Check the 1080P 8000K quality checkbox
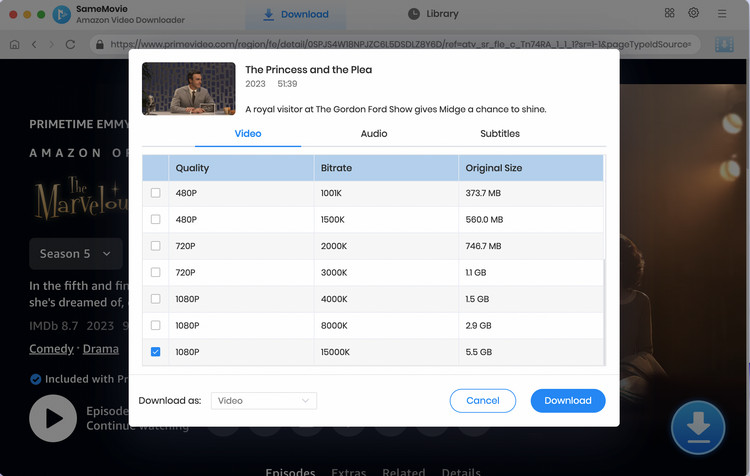The width and height of the screenshot is (750, 476). click(155, 325)
